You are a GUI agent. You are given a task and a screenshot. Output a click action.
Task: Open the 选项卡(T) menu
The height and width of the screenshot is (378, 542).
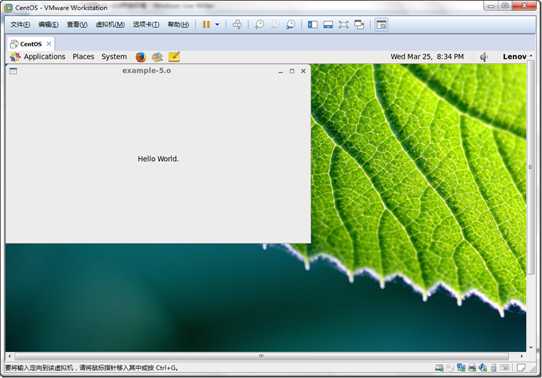146,25
